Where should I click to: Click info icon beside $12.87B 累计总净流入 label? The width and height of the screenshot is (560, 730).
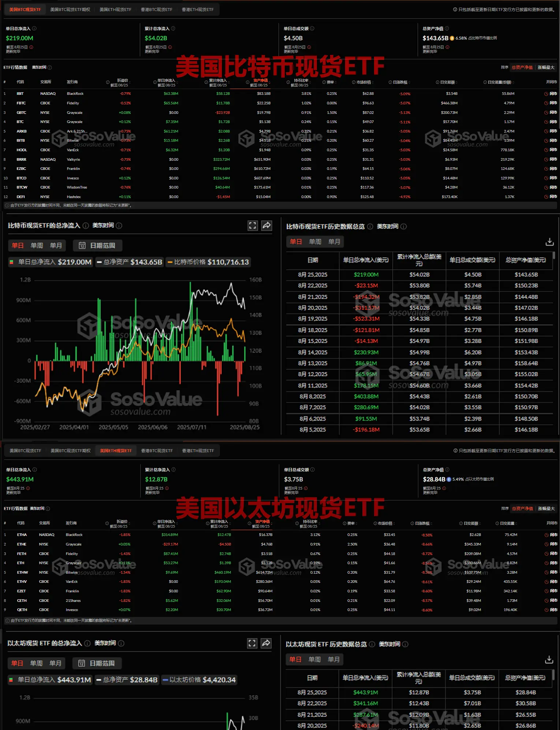click(x=173, y=470)
